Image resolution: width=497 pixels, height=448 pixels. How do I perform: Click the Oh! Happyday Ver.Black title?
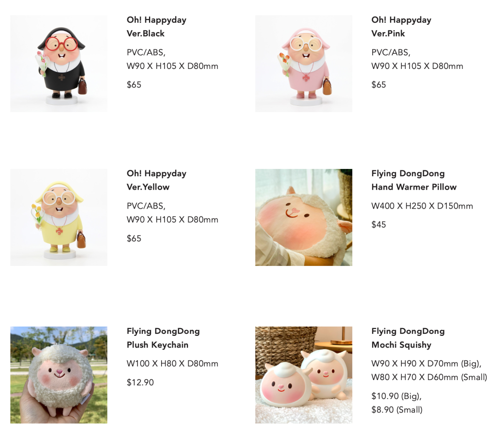pyautogui.click(x=157, y=27)
